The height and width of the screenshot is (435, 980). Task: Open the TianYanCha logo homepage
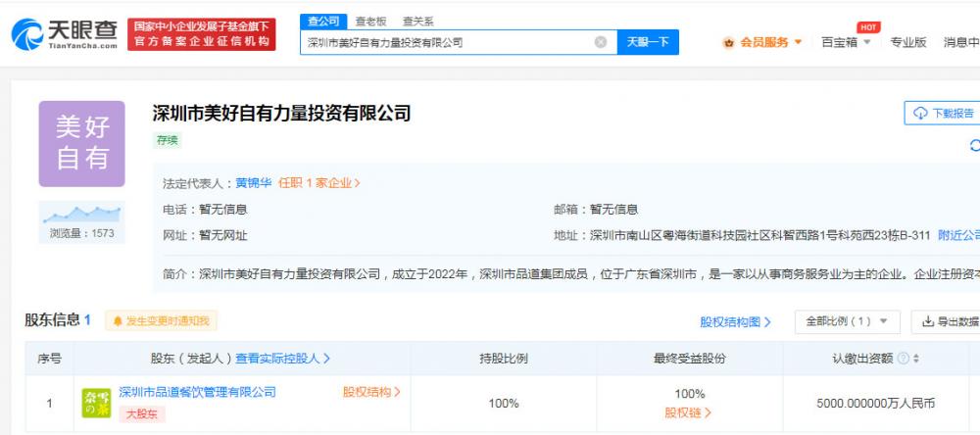point(65,34)
